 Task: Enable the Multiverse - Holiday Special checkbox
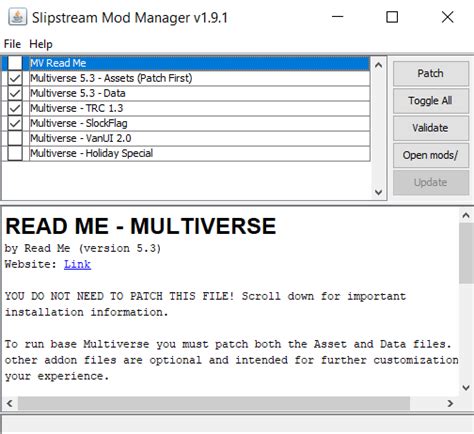[15, 153]
